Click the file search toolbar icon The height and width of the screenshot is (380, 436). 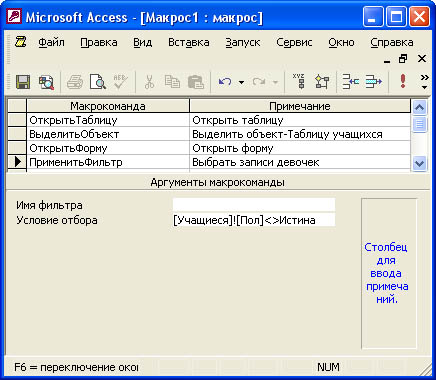(46, 82)
